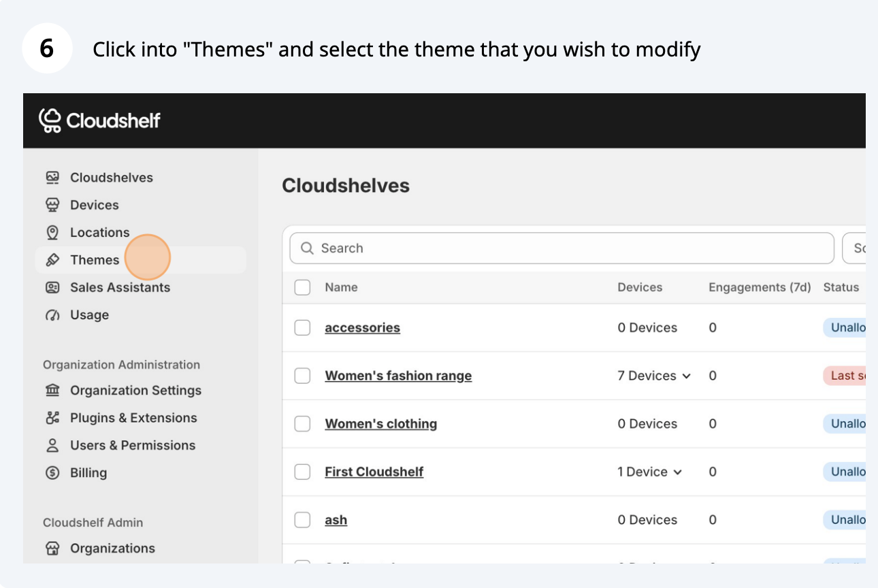The height and width of the screenshot is (588, 878).
Task: Click the Devices column header
Action: pyautogui.click(x=640, y=287)
